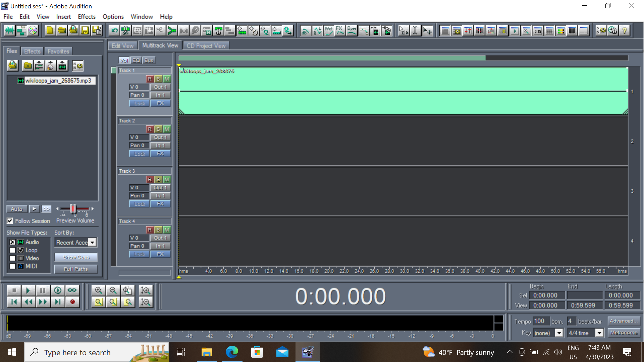Viewport: 644px width, 362px height.
Task: Adjust the Preview Volume slider handle
Action: coord(73,209)
